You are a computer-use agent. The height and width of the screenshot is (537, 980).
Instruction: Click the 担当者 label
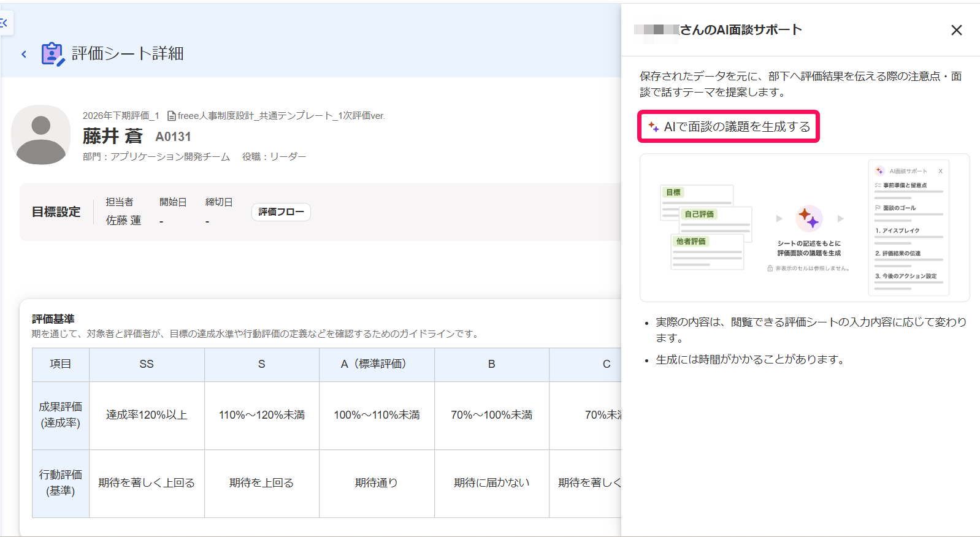point(120,202)
